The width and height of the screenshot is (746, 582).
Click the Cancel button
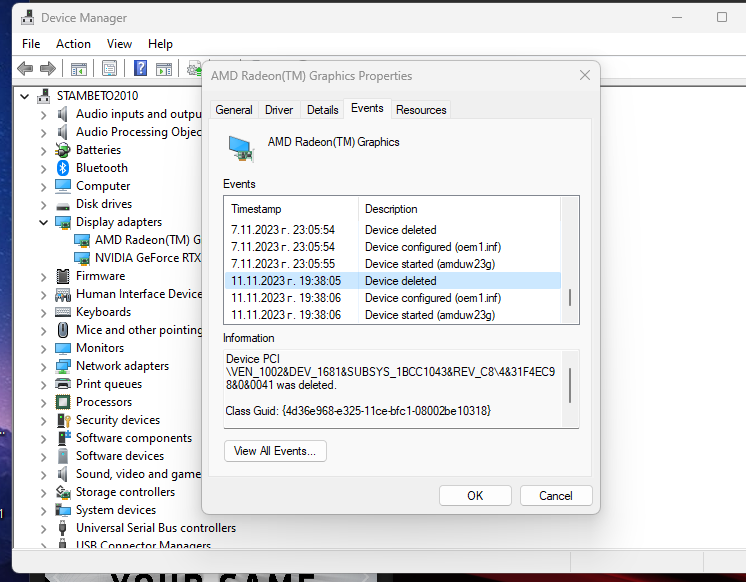pos(556,496)
